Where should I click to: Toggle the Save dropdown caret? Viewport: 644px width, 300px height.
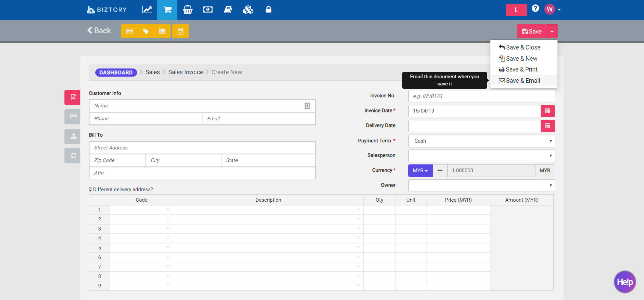[x=552, y=32]
